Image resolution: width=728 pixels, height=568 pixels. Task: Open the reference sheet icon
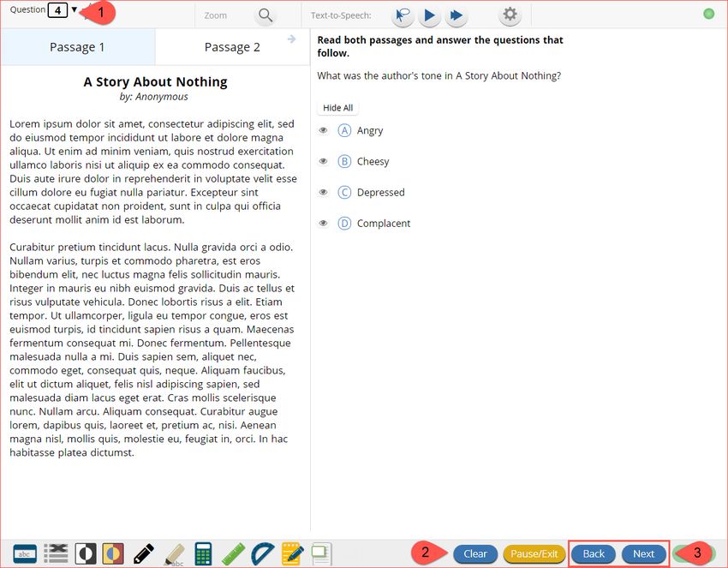[321, 553]
